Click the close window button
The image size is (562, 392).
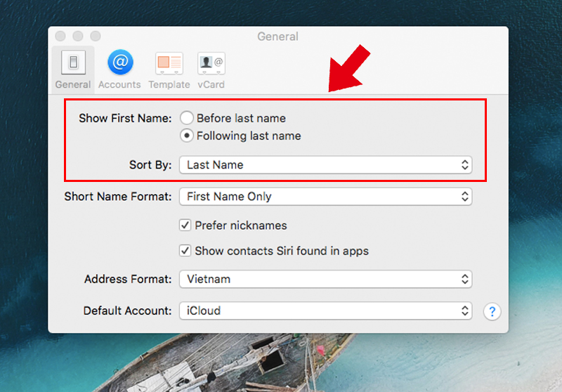60,37
